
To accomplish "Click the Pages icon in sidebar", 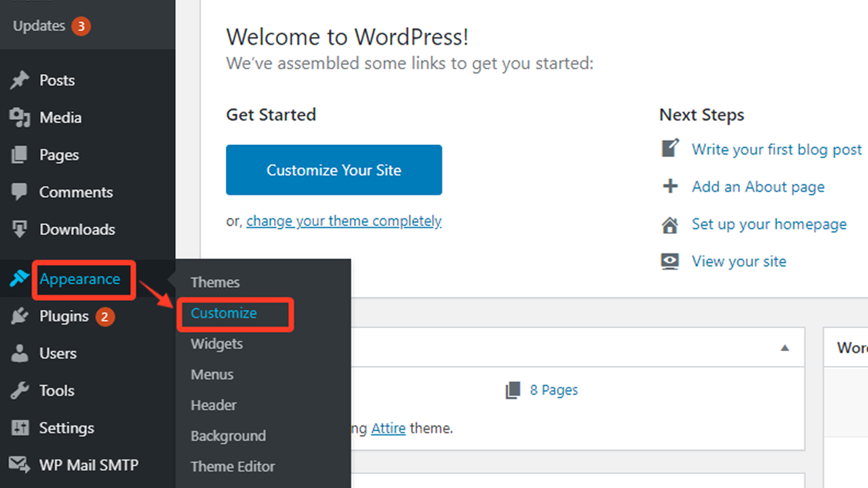I will coord(20,155).
